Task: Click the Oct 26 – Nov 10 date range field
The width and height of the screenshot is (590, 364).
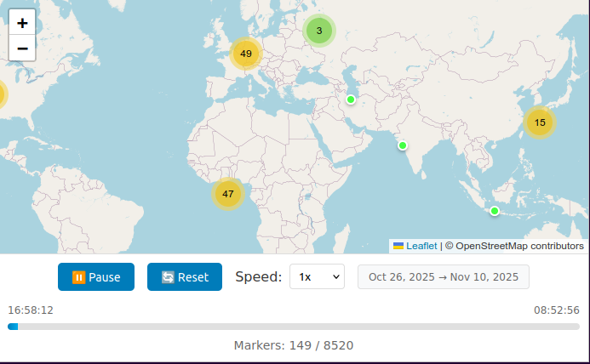Action: pyautogui.click(x=444, y=277)
